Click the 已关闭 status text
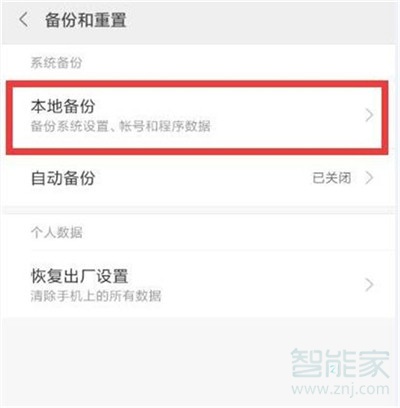Viewport: 400px width, 408px height. [332, 178]
